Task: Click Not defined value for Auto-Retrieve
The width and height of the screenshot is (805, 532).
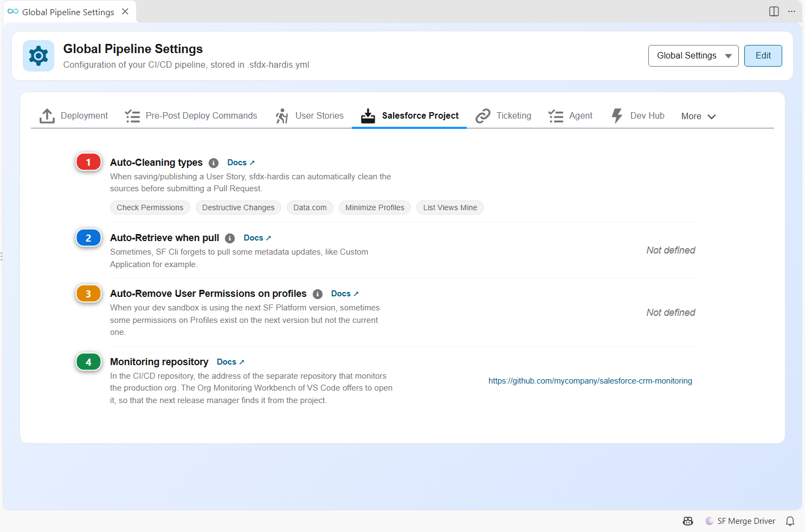Action: 671,250
